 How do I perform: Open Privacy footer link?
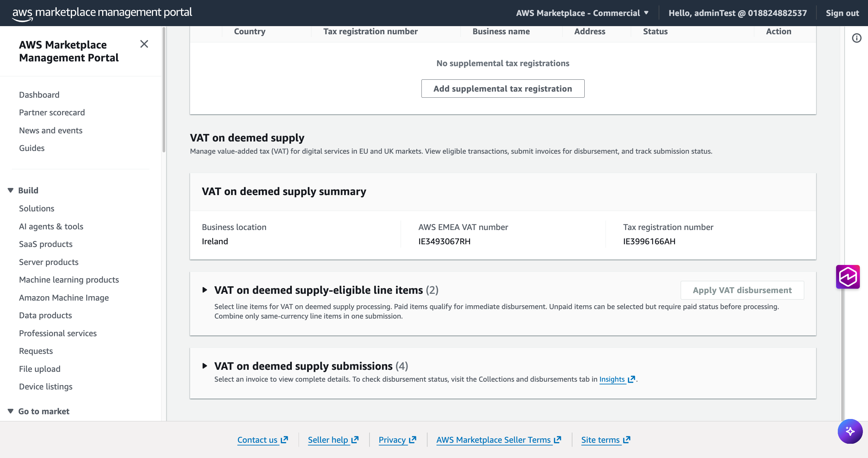pyautogui.click(x=397, y=440)
